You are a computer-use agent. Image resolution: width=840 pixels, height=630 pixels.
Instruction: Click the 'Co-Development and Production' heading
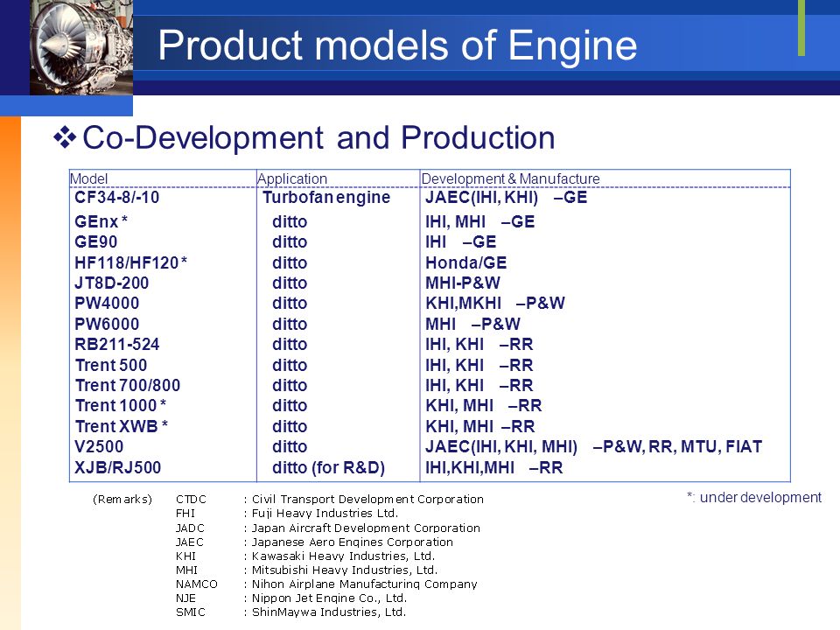click(x=318, y=137)
